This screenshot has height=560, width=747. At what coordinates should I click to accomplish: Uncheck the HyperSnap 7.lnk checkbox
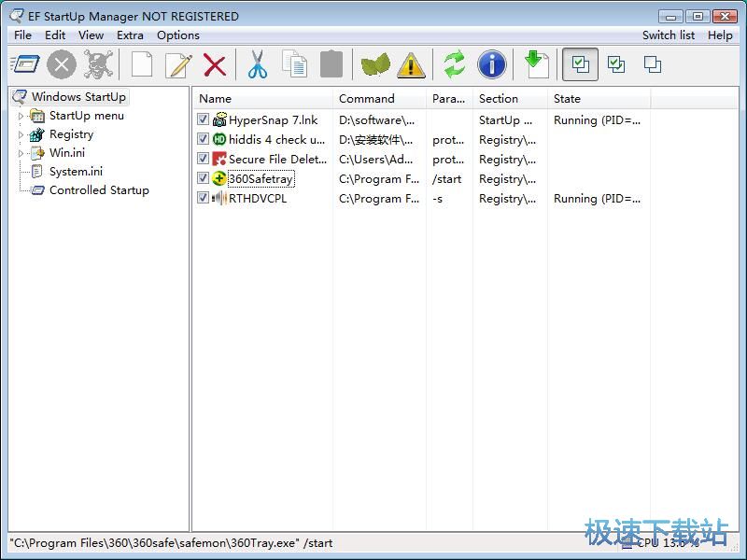point(204,119)
